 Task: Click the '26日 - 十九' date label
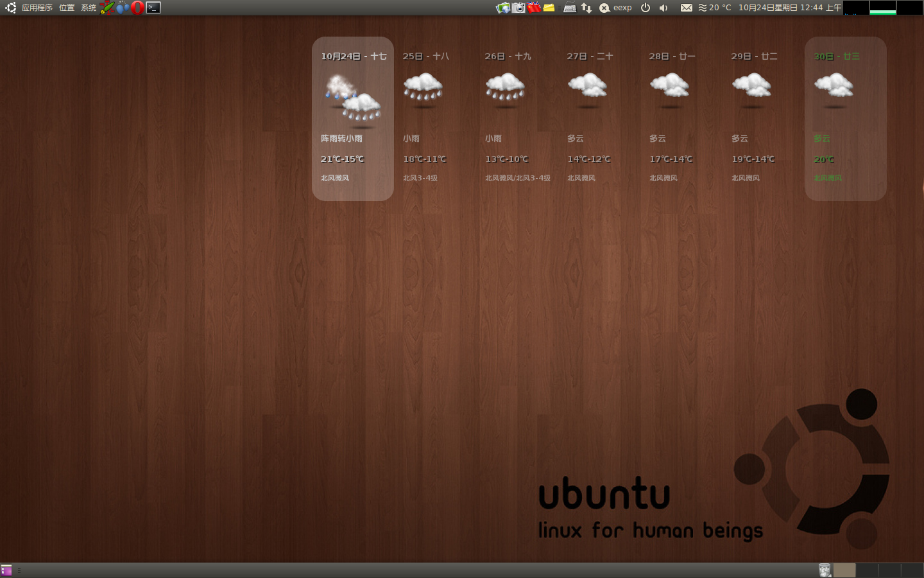pos(508,57)
